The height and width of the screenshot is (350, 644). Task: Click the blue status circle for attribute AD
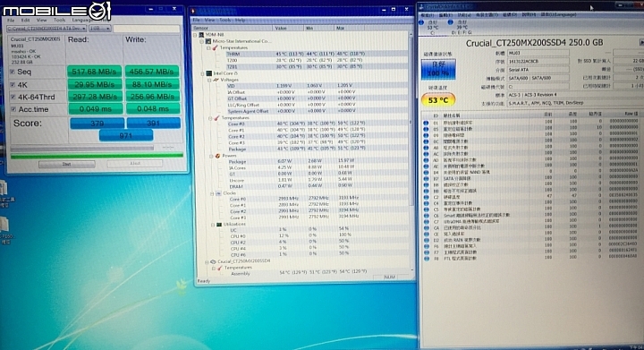click(426, 160)
